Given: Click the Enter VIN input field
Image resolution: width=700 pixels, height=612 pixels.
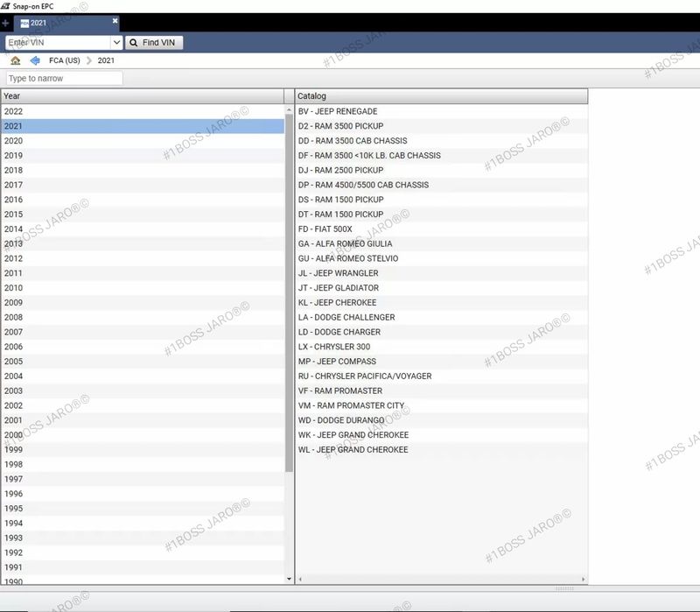Looking at the screenshot, I should [x=58, y=42].
